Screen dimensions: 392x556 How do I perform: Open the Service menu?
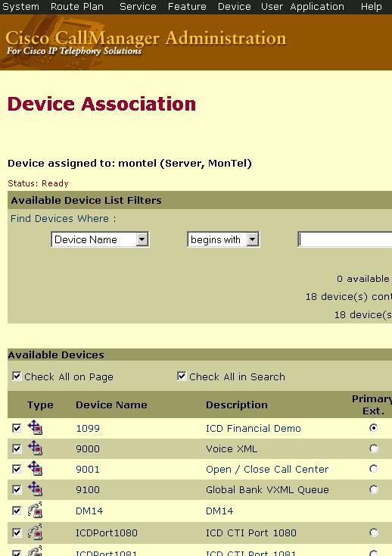click(138, 6)
